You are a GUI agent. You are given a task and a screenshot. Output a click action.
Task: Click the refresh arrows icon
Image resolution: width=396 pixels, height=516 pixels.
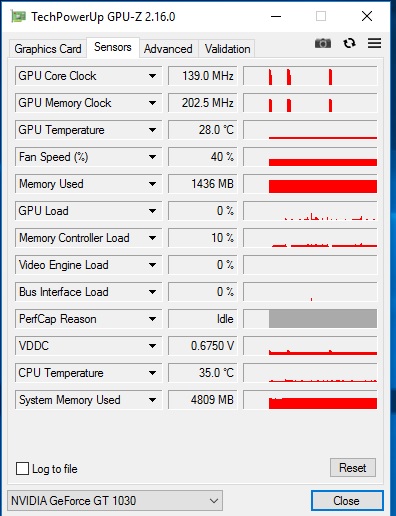(349, 43)
